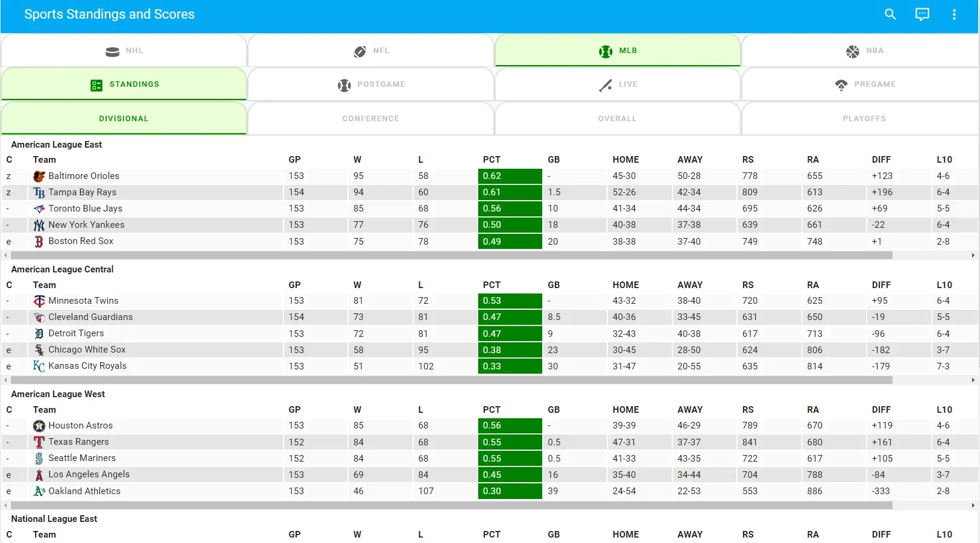
Task: Switch to Overall standings view
Action: (618, 119)
